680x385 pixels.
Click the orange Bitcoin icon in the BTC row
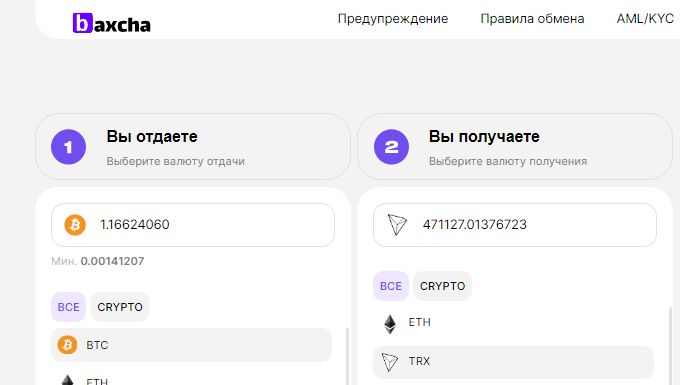pyautogui.click(x=67, y=345)
